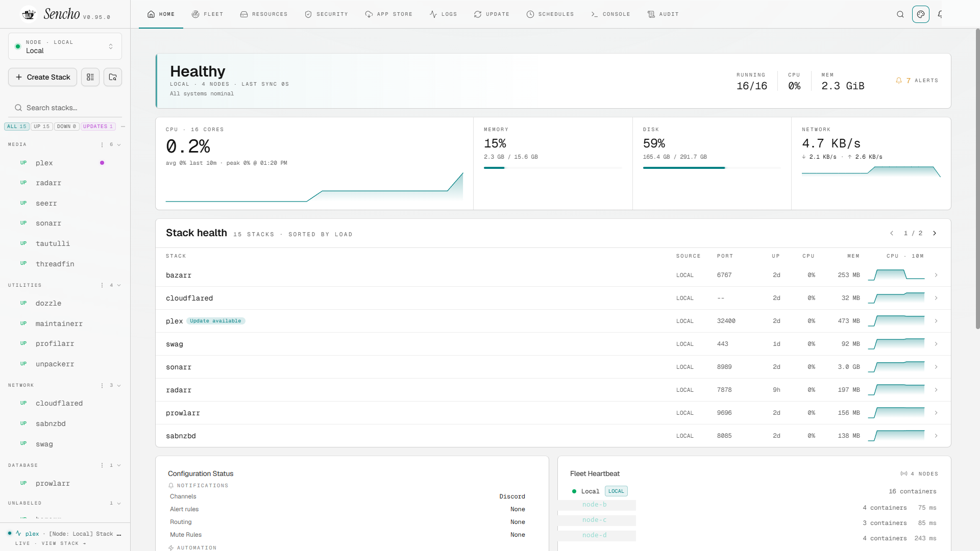Open swag row detail arrow
The image size is (980, 551).
pyautogui.click(x=936, y=344)
